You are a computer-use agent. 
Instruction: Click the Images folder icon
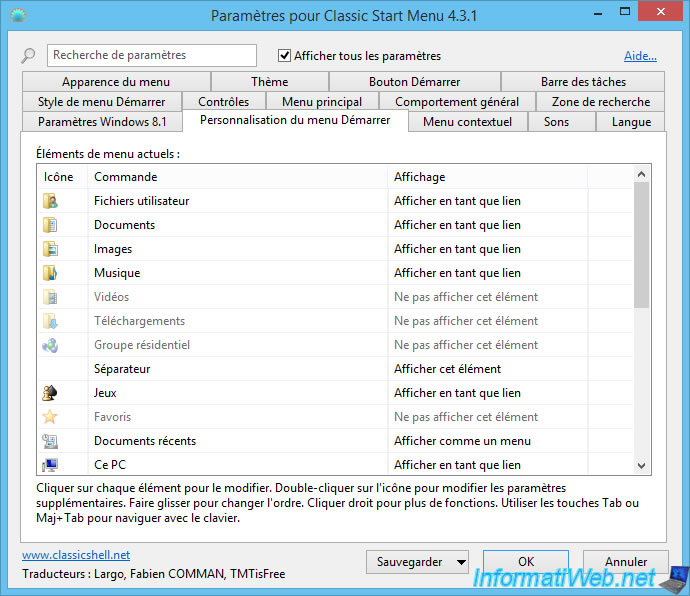(x=50, y=249)
